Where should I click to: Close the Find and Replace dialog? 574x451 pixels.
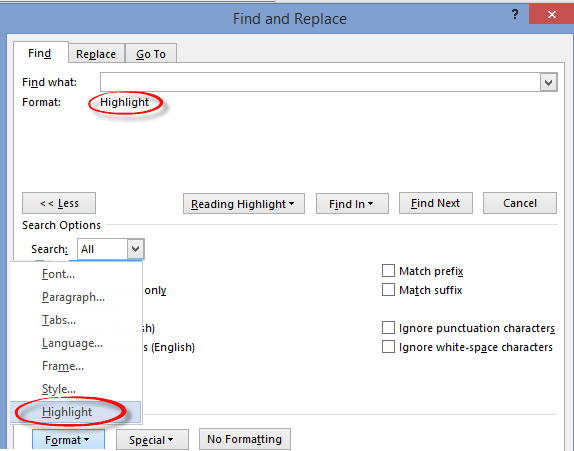(x=551, y=15)
